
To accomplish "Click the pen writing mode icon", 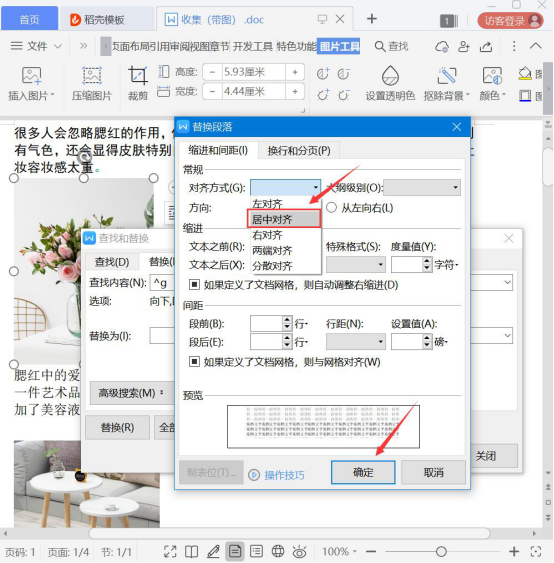I will coord(213,551).
